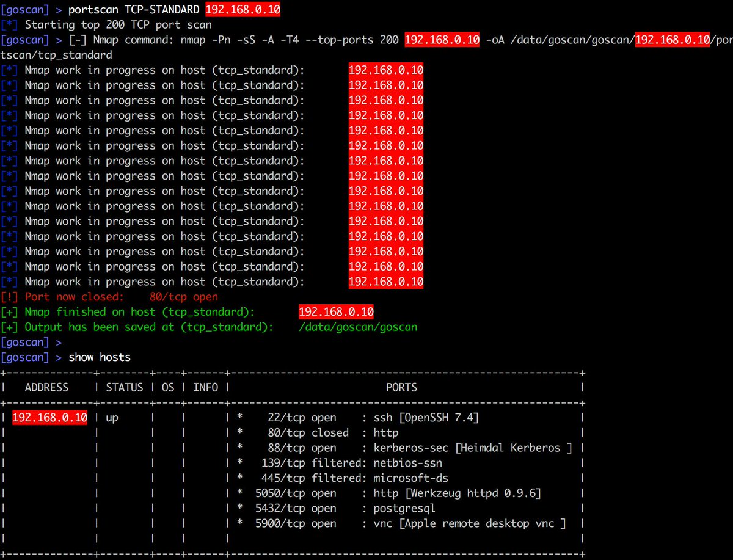The width and height of the screenshot is (733, 560).
Task: Click the red 'Port now closed: 80/tcp open' line
Action: click(109, 297)
